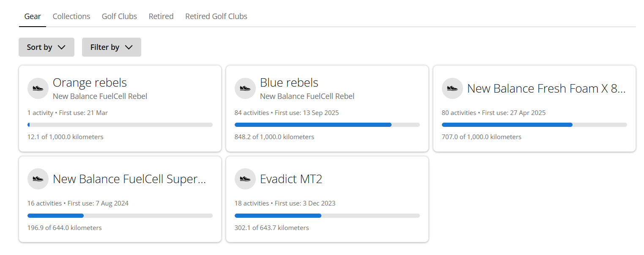Click the New Balance Fresh Foam X card title
The height and width of the screenshot is (255, 644).
546,88
